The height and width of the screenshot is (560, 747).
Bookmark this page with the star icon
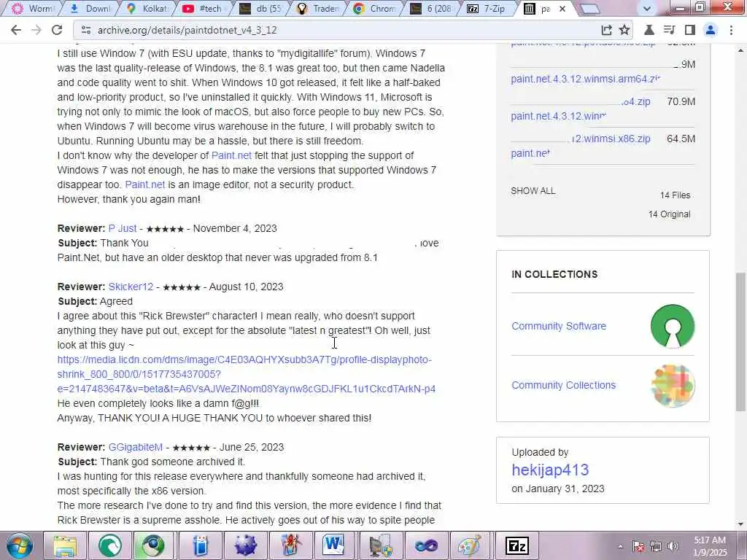[x=624, y=30]
